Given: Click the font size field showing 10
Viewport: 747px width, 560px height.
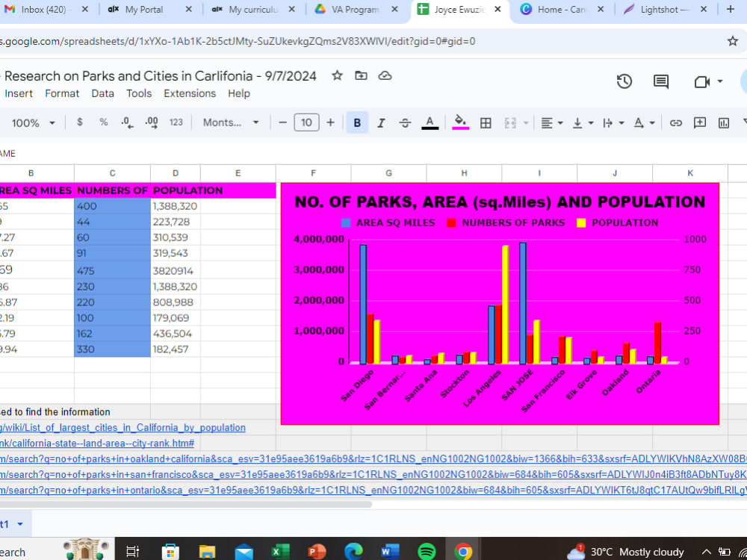Looking at the screenshot, I should [306, 122].
